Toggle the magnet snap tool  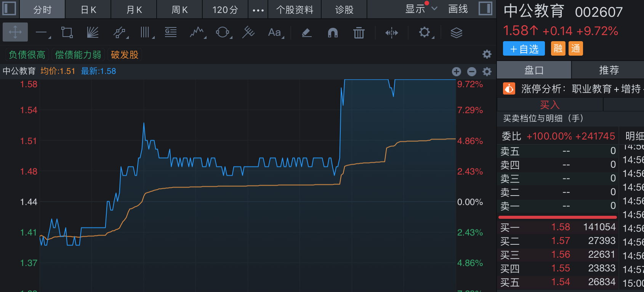pyautogui.click(x=333, y=33)
